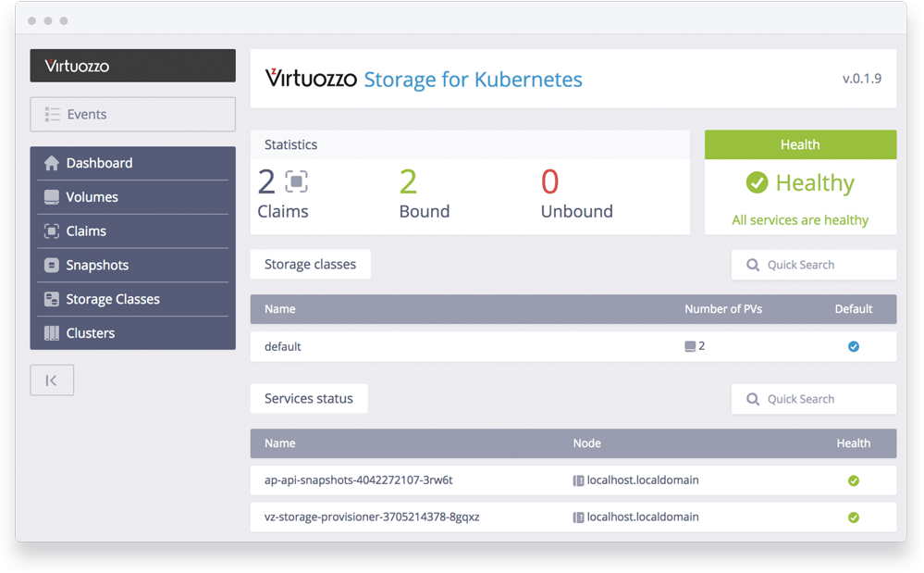The width and height of the screenshot is (924, 573).
Task: Click health check for vz-storage-provisioner service
Action: coord(854,517)
